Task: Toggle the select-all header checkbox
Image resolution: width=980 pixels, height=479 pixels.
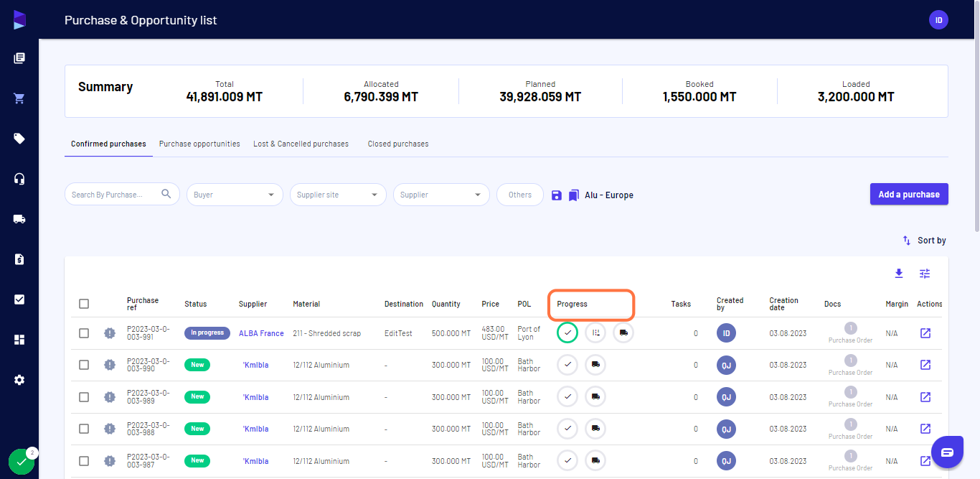Action: [x=84, y=304]
